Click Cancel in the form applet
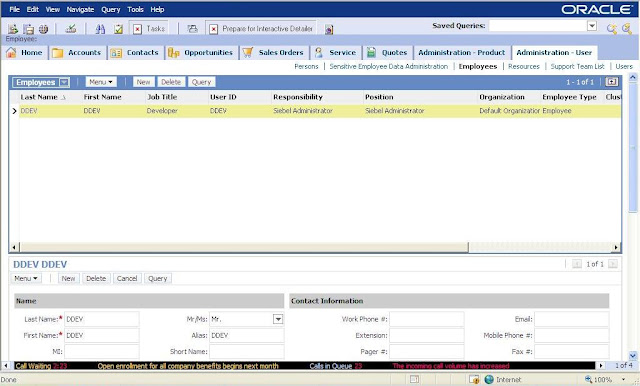The image size is (640, 386). [127, 278]
